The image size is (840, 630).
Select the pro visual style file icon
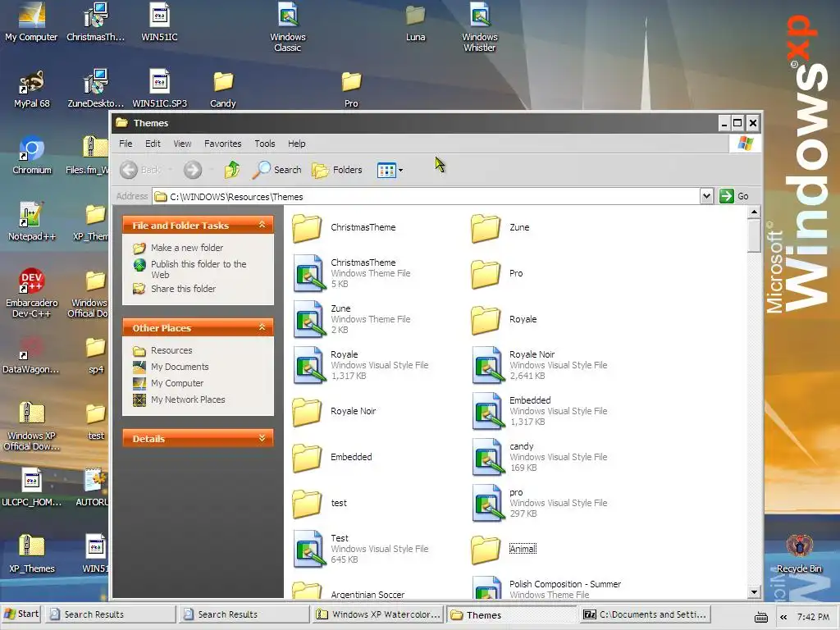(x=488, y=504)
